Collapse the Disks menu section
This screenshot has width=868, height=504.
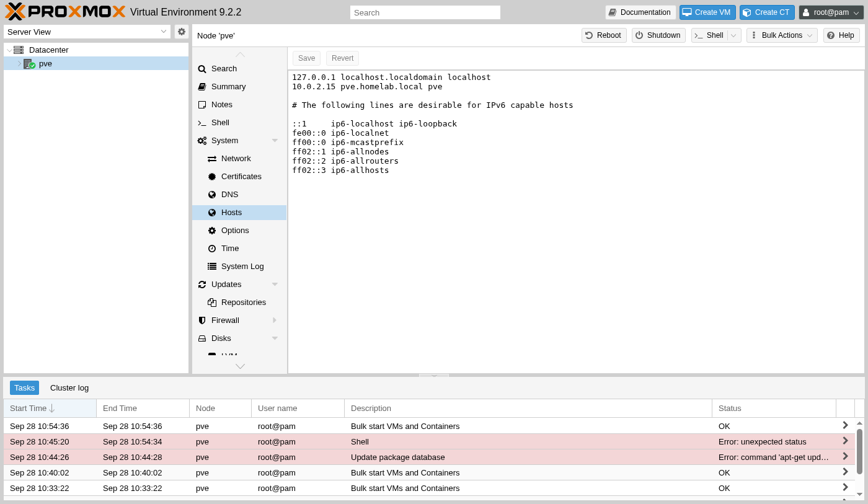275,338
